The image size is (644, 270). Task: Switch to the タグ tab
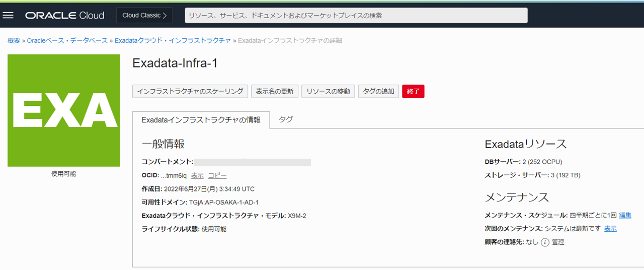pos(286,119)
